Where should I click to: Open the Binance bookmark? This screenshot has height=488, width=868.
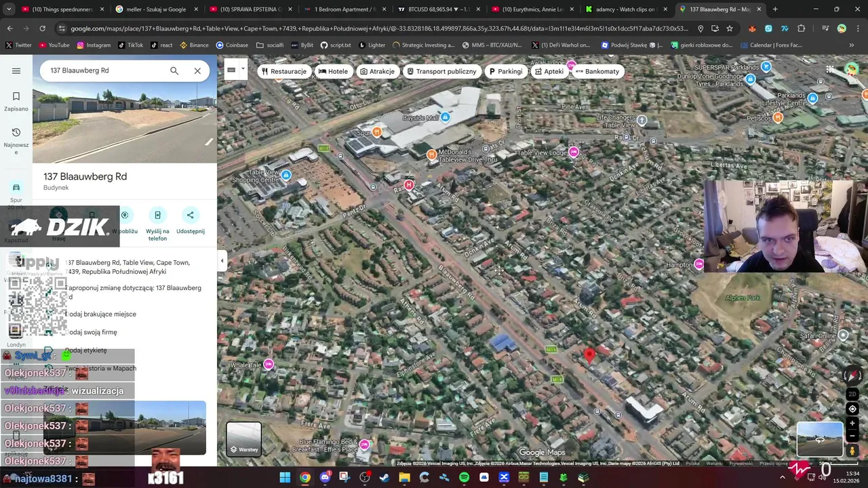(x=194, y=45)
